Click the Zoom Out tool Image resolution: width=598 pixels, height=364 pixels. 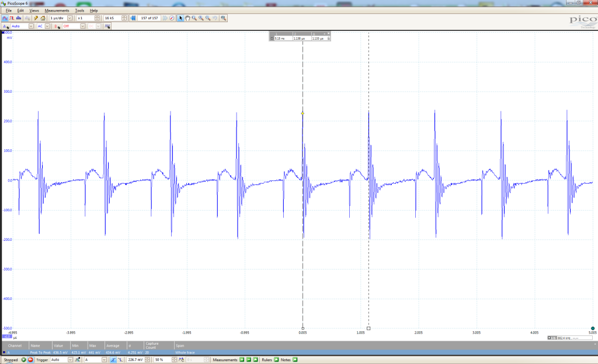[x=208, y=18]
